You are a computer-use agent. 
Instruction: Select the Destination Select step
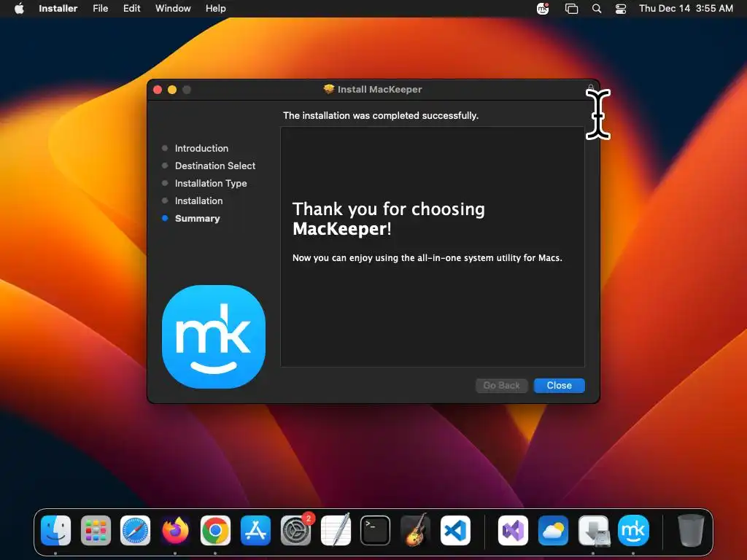(x=215, y=166)
